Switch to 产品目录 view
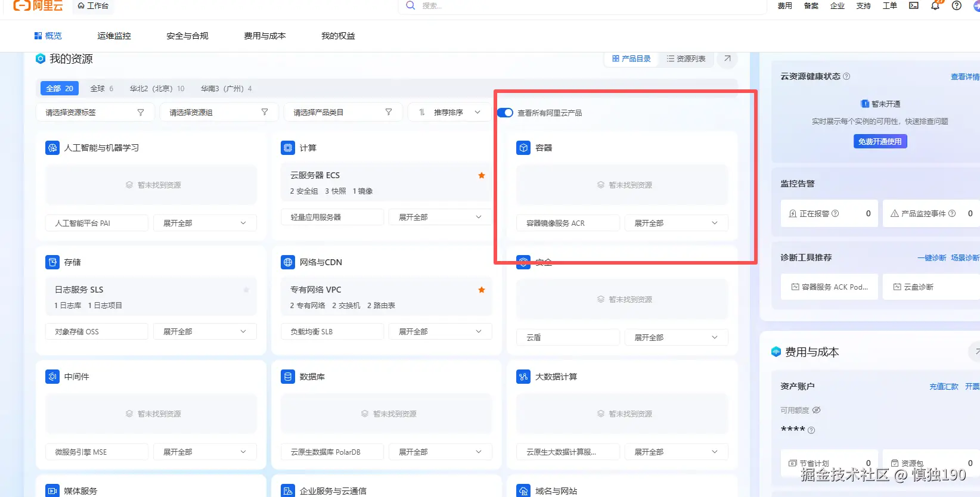 631,58
